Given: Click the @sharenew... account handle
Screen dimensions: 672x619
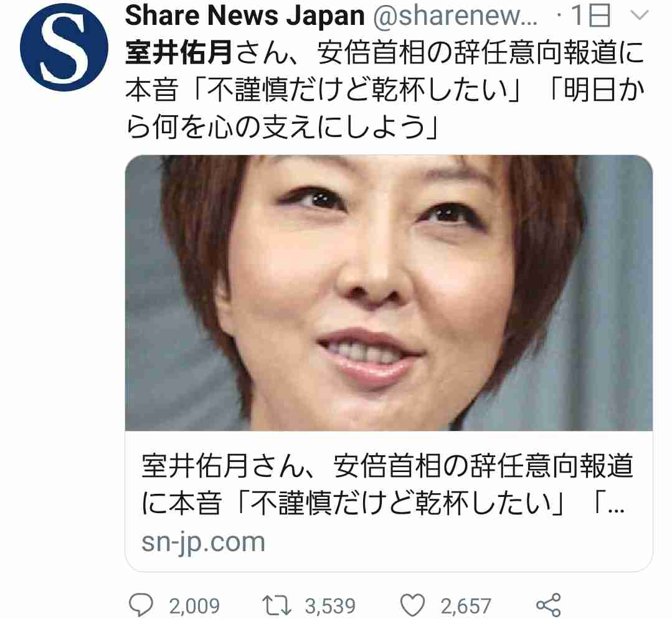Looking at the screenshot, I should [x=455, y=16].
